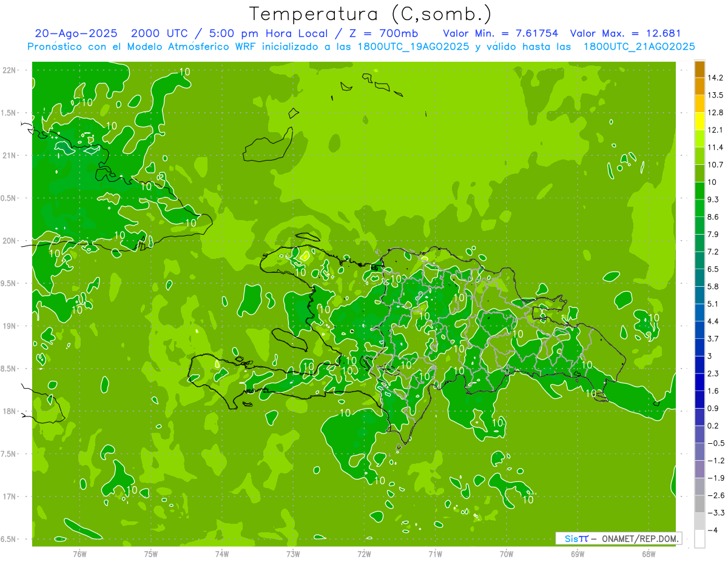This screenshot has height=562, width=728.
Task: Click the "73W" longitude label
Action: (293, 554)
